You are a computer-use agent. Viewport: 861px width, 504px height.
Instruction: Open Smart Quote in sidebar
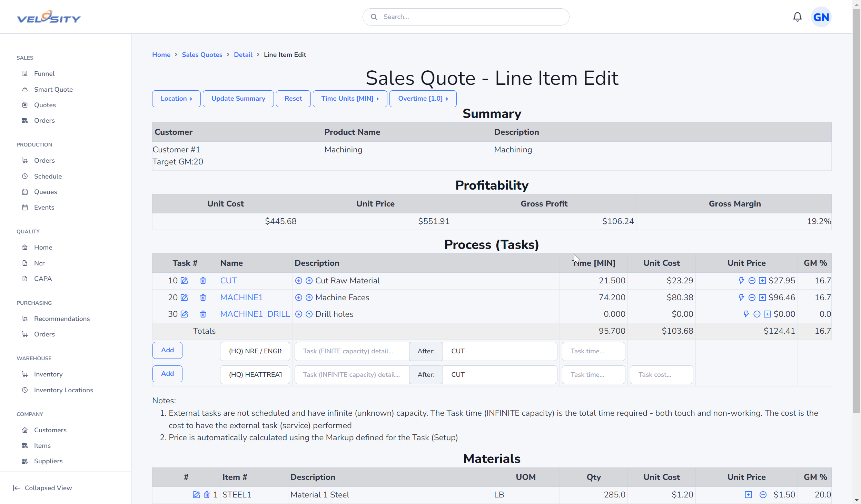click(53, 89)
